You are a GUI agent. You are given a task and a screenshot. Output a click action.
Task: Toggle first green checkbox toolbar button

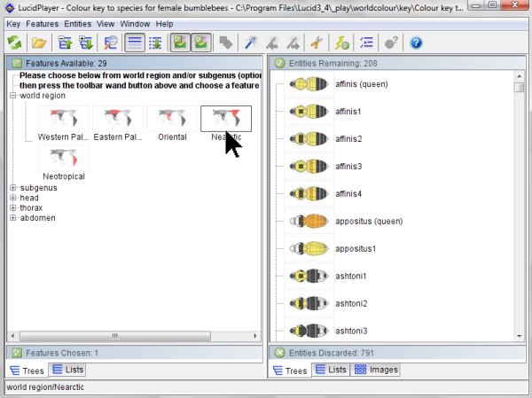[180, 43]
